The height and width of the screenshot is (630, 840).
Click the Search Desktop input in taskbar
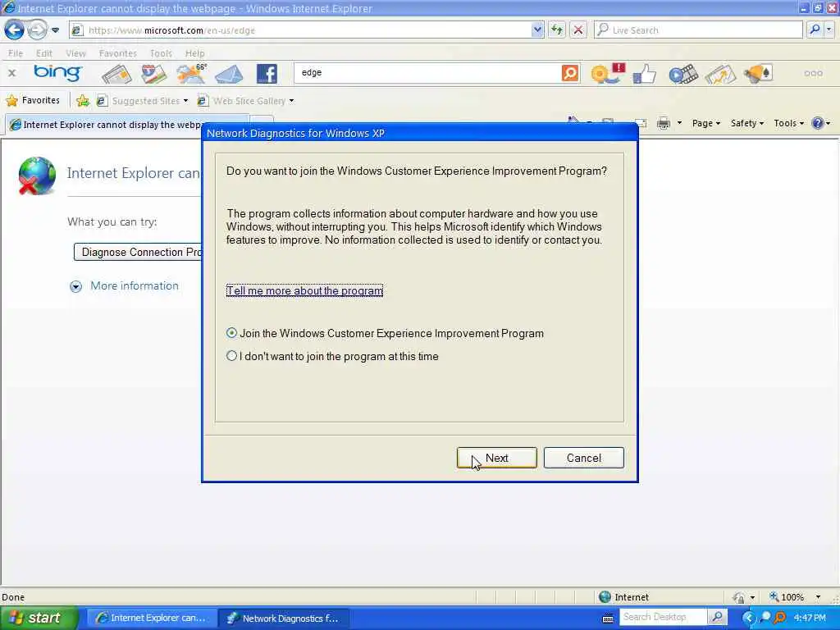(663, 617)
